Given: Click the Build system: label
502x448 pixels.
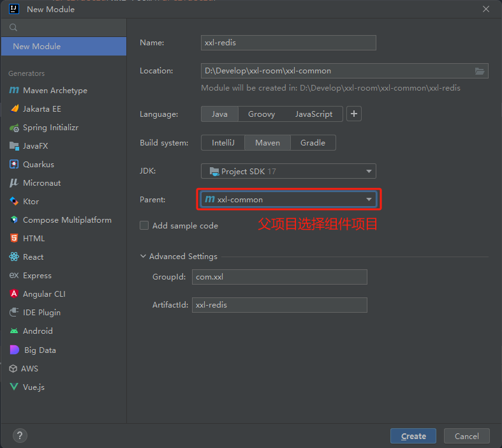Looking at the screenshot, I should [164, 143].
